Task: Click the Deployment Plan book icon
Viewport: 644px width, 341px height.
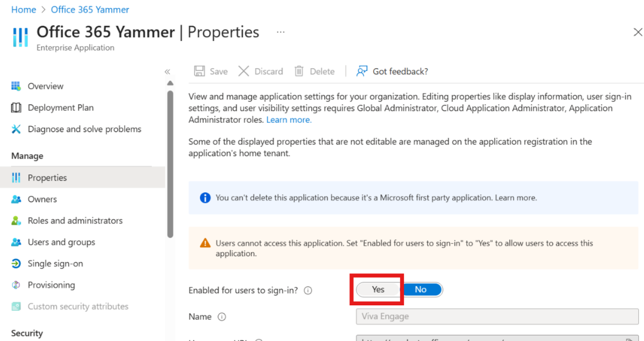Action: [x=16, y=107]
